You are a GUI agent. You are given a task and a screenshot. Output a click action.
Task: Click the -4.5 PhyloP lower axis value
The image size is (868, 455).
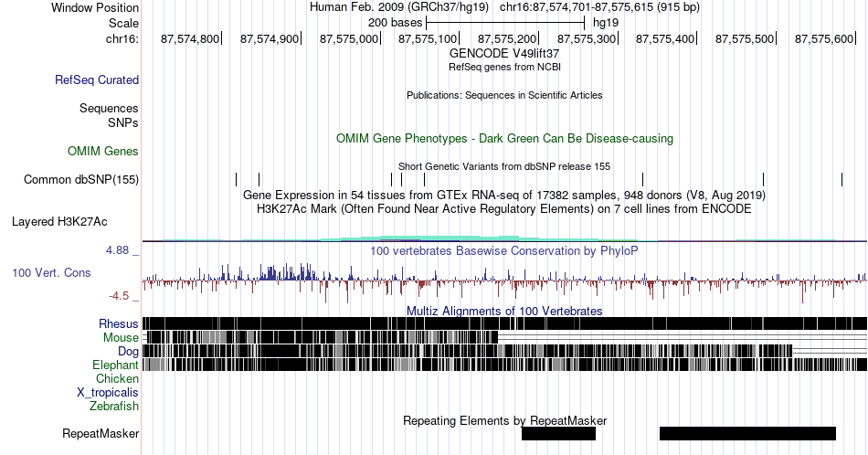(x=119, y=296)
